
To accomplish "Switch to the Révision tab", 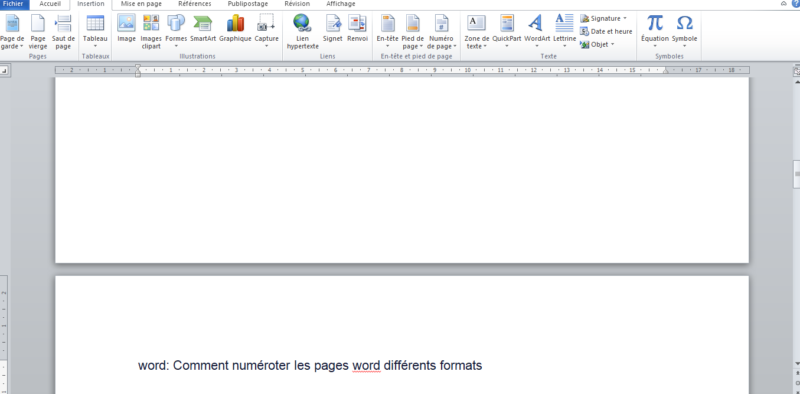I will [x=297, y=4].
